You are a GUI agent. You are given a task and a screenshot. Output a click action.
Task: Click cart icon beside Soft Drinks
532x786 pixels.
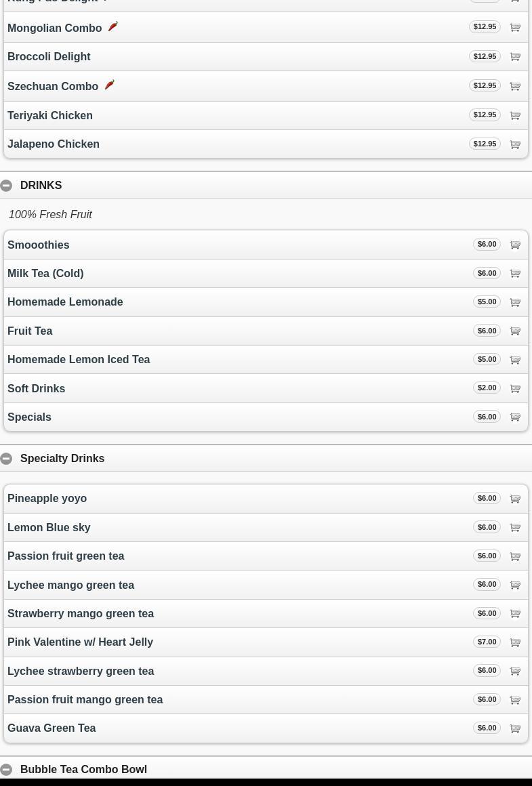(x=515, y=388)
